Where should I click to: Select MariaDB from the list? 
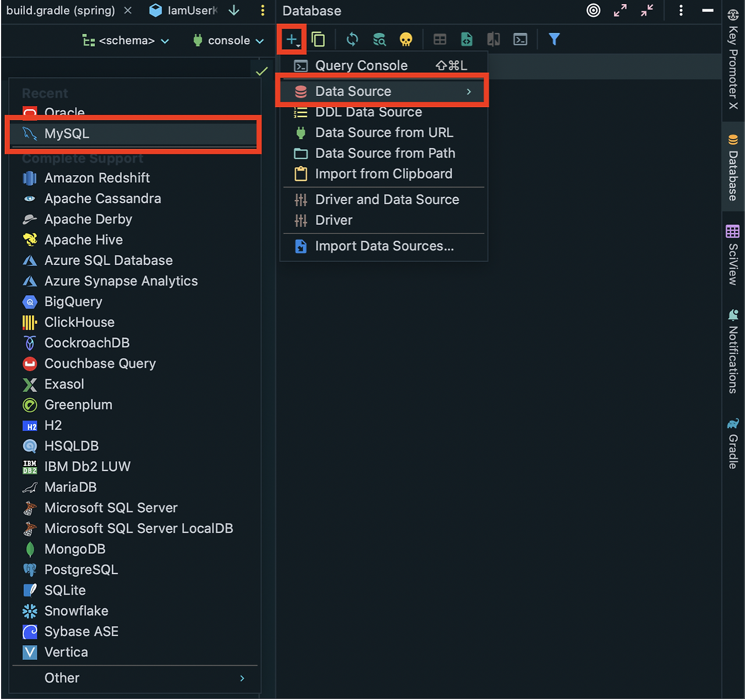click(x=135, y=487)
